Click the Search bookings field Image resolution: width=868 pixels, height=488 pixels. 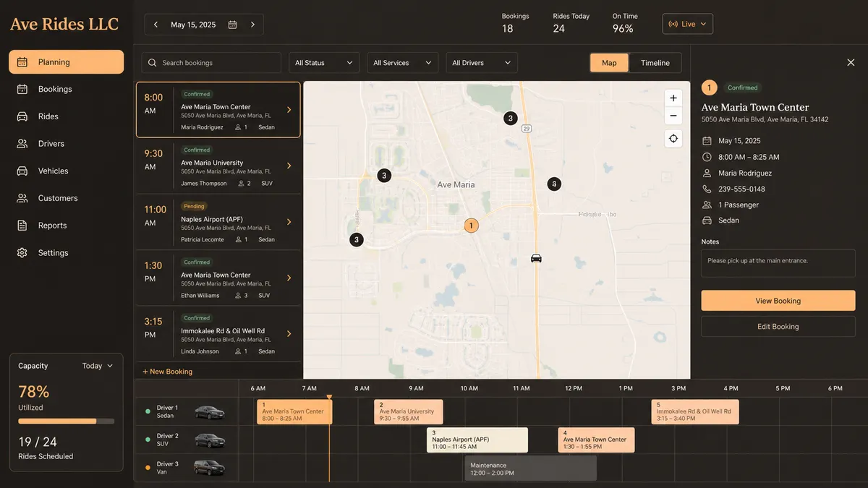pos(211,63)
